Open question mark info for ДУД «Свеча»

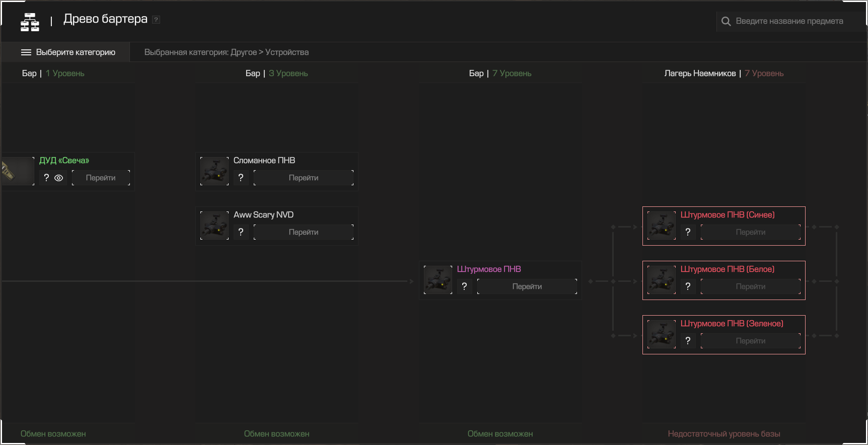pos(46,178)
